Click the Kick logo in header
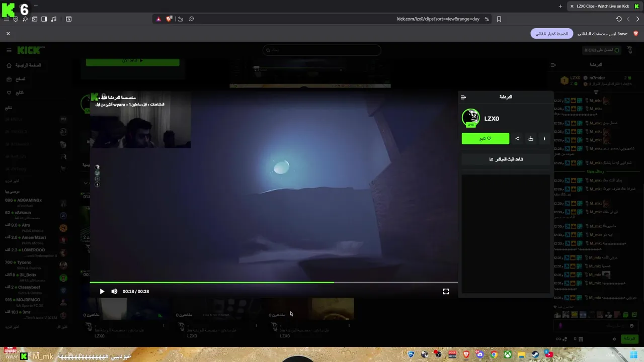Viewport: 644px width, 362px height. (31, 50)
